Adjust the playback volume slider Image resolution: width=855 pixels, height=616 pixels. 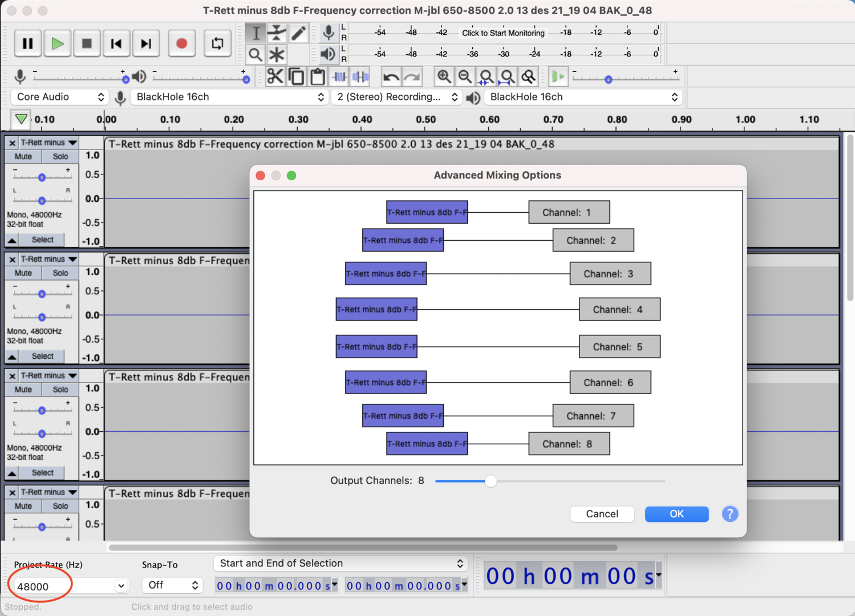pos(246,79)
